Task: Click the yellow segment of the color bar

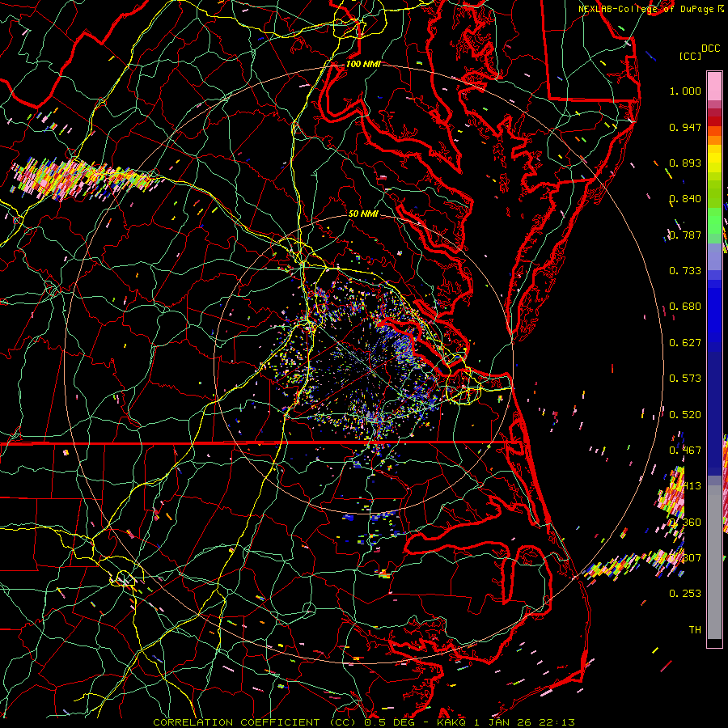Action: (x=714, y=160)
